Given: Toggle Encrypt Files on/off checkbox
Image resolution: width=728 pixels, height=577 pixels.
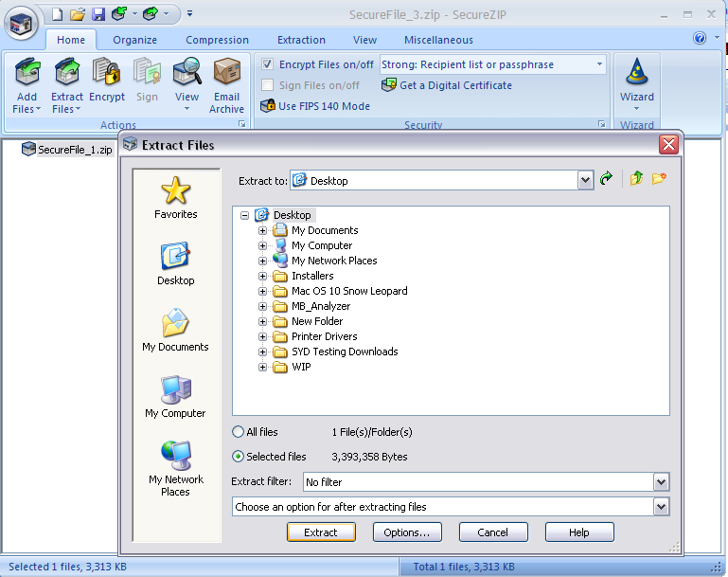Looking at the screenshot, I should (267, 64).
